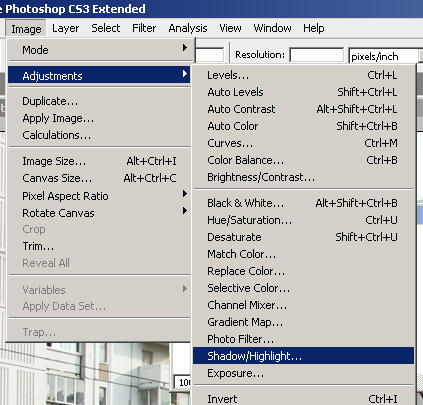Open Black & White adjustment
Image resolution: width=423 pixels, height=405 pixels.
(x=303, y=203)
